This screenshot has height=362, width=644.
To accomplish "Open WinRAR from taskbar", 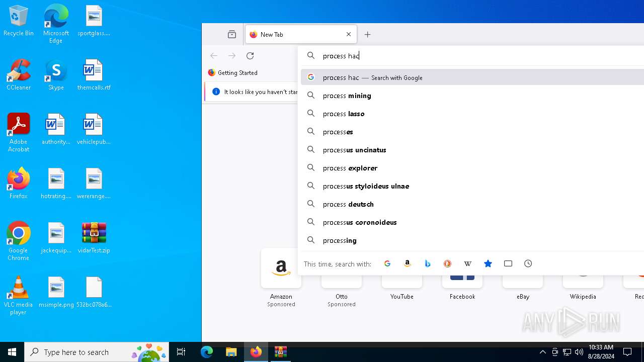I will pos(281,352).
